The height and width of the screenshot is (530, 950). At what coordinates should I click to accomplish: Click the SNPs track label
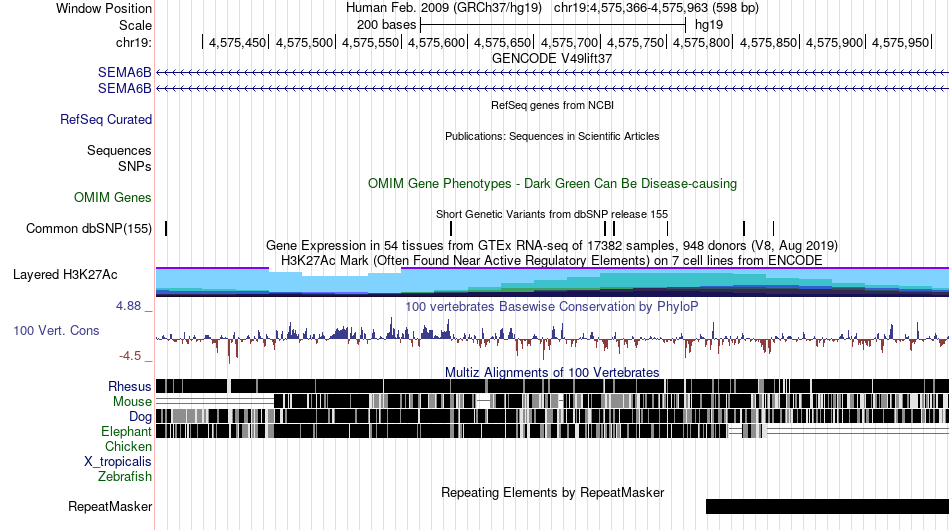[135, 166]
